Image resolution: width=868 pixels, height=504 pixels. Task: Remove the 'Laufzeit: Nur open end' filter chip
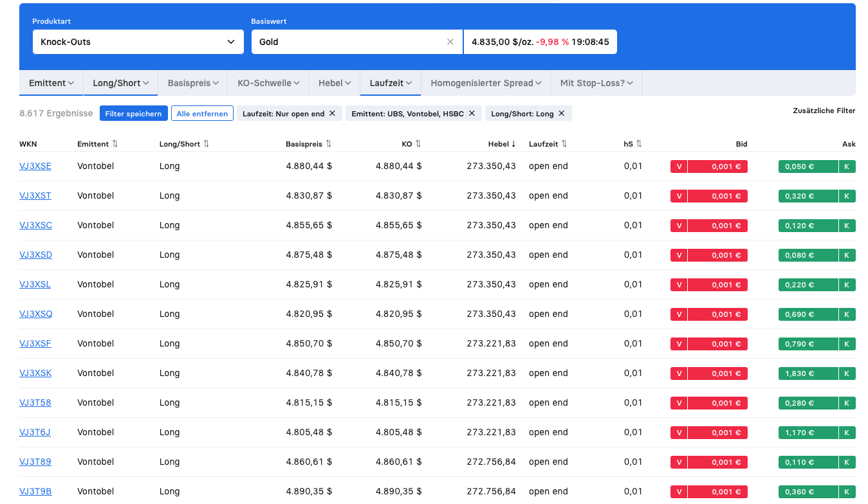pyautogui.click(x=332, y=113)
